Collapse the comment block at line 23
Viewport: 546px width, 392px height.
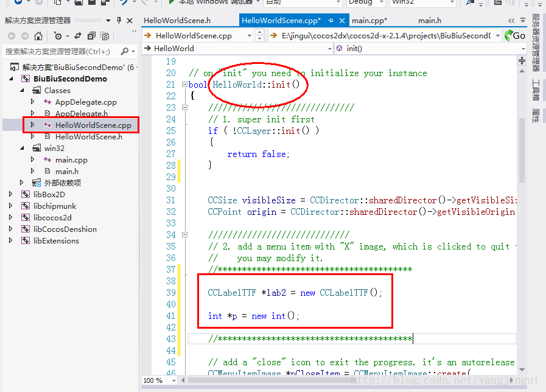click(184, 108)
